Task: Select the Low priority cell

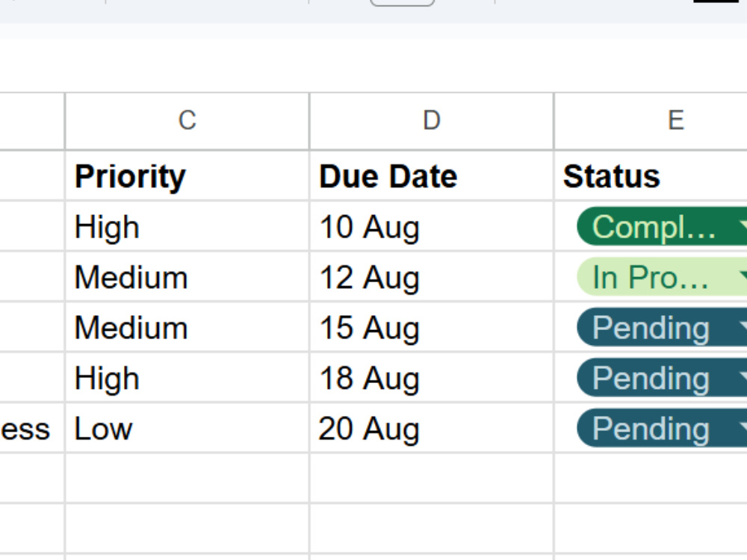Action: pyautogui.click(x=187, y=429)
